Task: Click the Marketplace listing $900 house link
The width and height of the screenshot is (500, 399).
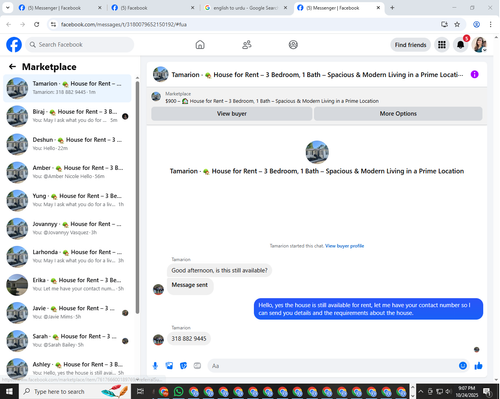Action: [x=272, y=101]
